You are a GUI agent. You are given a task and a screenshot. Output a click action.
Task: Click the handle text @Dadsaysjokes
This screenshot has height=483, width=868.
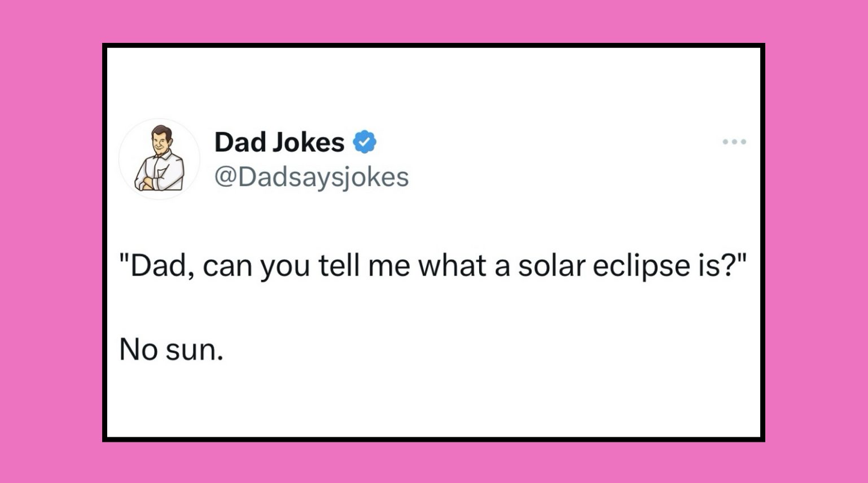pos(311,178)
